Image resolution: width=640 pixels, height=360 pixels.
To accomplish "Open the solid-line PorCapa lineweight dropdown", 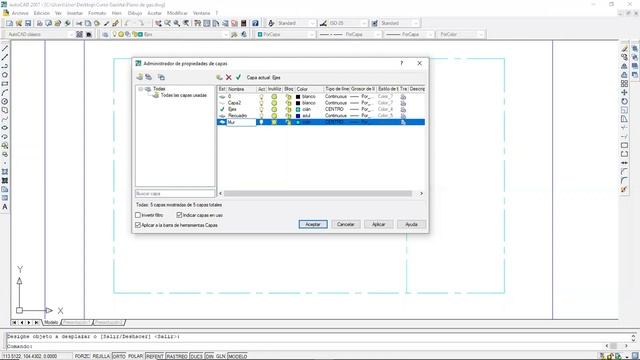I will (430, 35).
